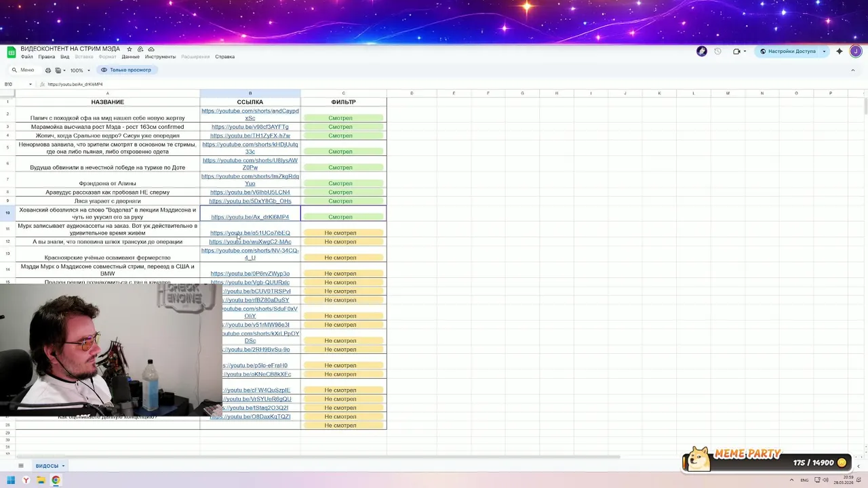The width and height of the screenshot is (868, 488).
Task: Select column B header
Action: coord(250,93)
